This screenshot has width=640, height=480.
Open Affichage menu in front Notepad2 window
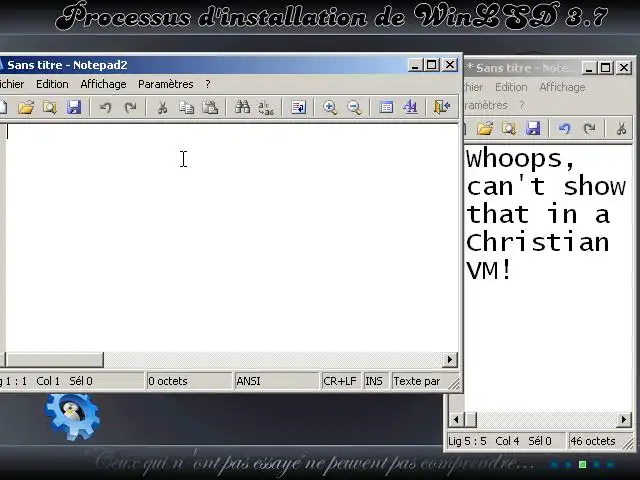103,84
